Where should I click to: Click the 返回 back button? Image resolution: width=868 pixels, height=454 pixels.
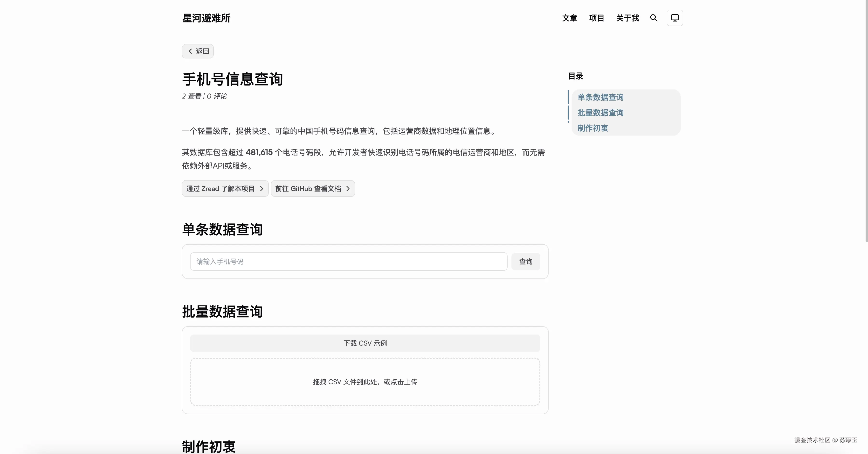tap(202, 51)
